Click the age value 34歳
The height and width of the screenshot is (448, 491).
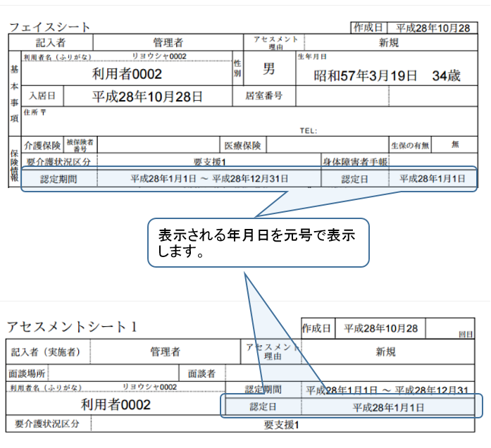447,75
